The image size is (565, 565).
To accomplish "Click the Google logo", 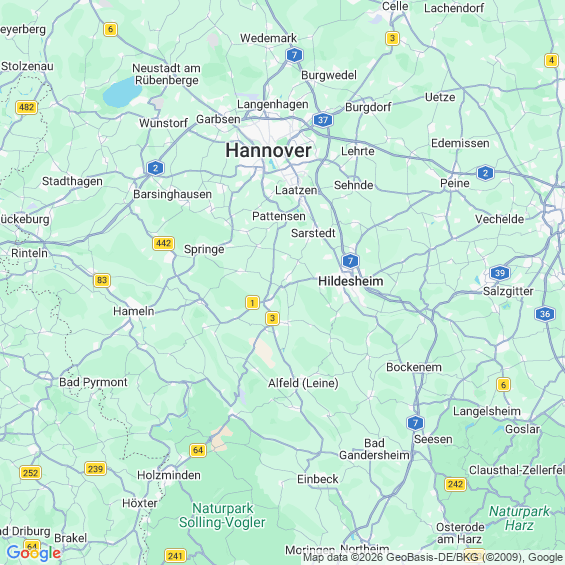I will coord(34,553).
